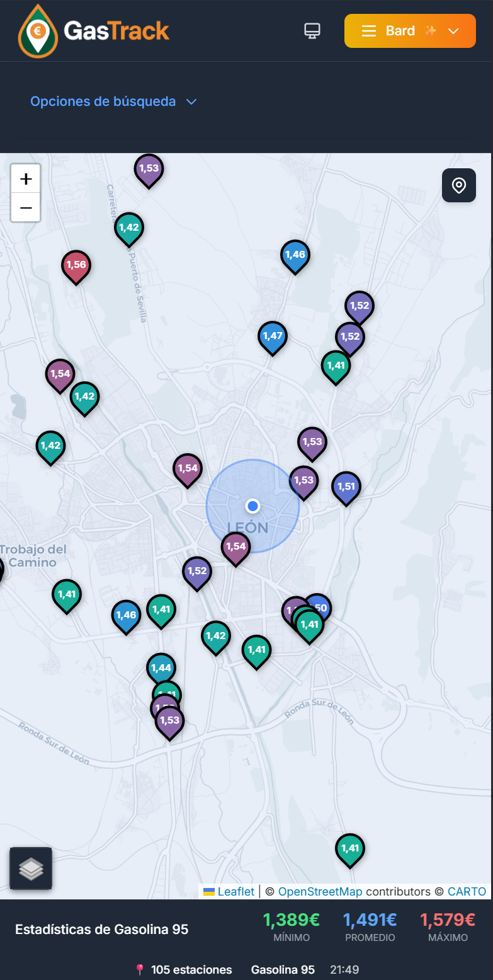The image size is (493, 980).
Task: Select the 1,41 marker in front of 1,50
Action: (x=309, y=626)
